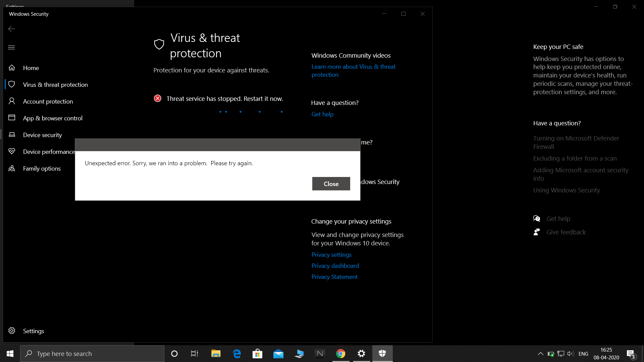Open Task View from the taskbar
This screenshot has height=362, width=644.
[x=195, y=354]
